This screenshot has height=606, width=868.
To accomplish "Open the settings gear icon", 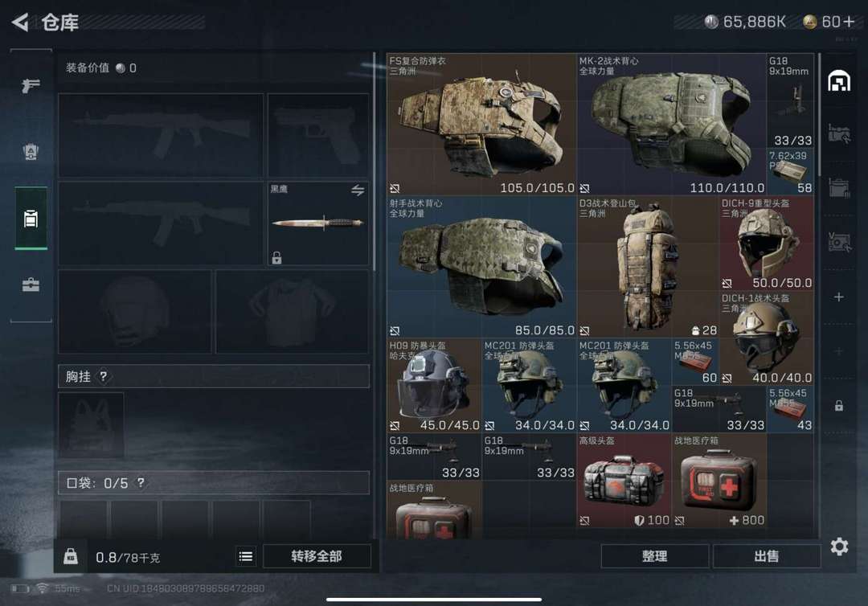I will coord(839,547).
